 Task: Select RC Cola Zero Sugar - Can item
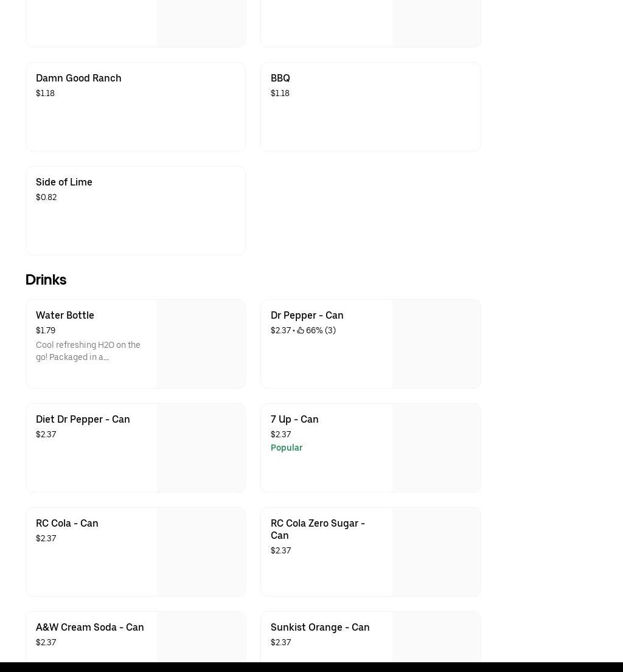371,552
